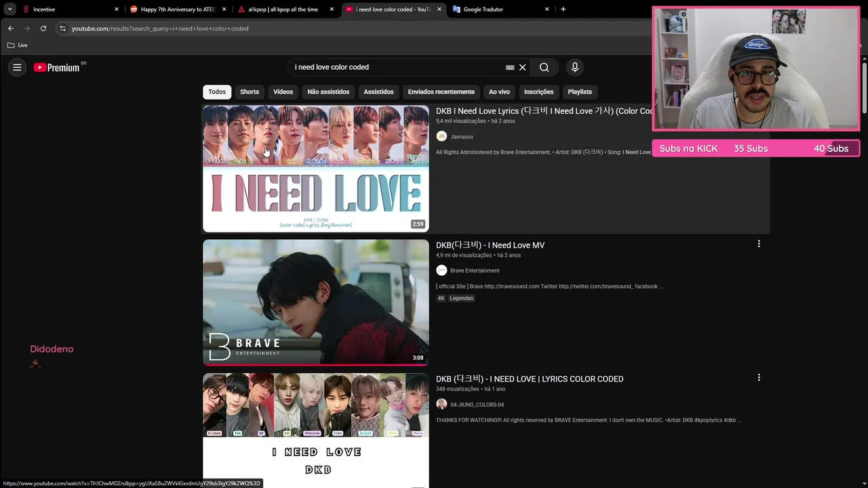Open the I NEED LOVE color coded thumbnail
Screen dimensions: 868x488
[316, 169]
